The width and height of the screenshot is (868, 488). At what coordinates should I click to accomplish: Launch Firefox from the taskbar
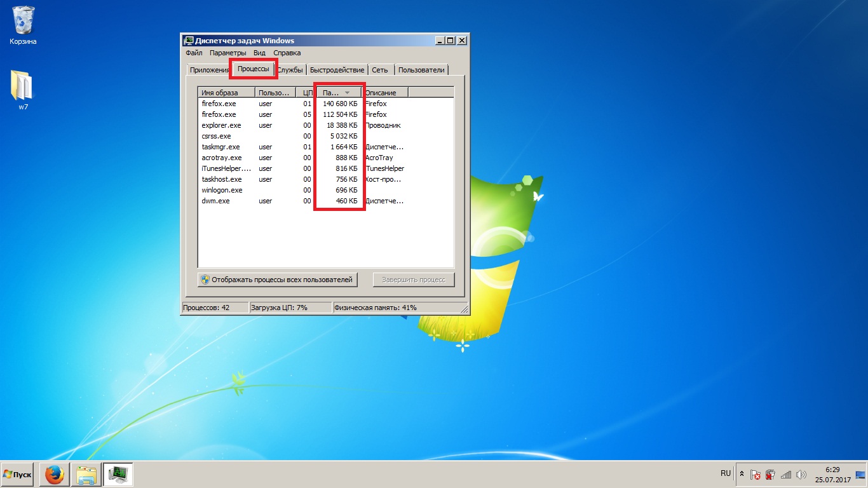(55, 475)
